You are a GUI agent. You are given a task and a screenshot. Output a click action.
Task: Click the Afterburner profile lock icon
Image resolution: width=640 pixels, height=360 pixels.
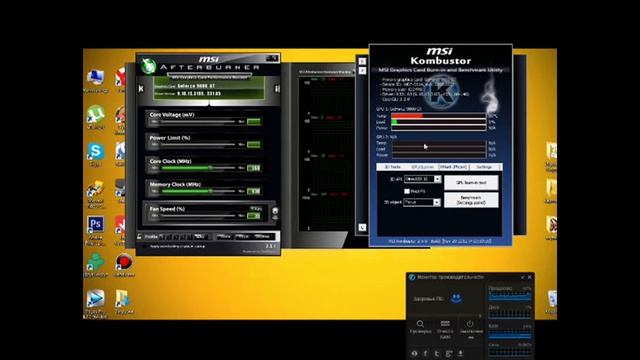[x=140, y=236]
